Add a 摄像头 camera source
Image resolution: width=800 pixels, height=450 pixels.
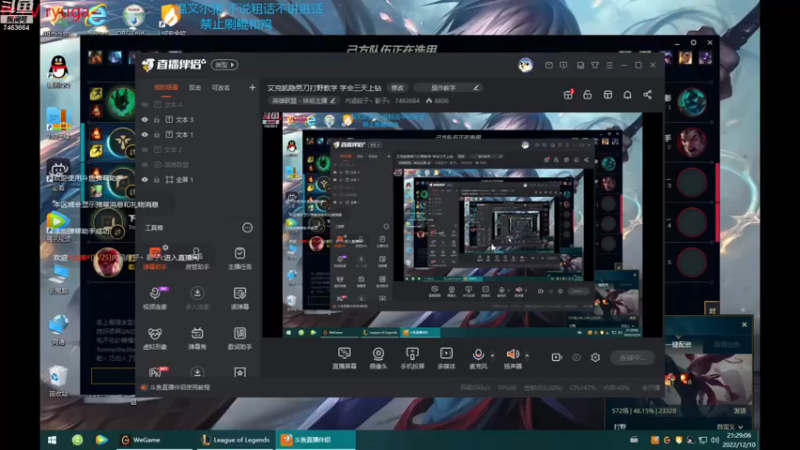click(x=378, y=358)
